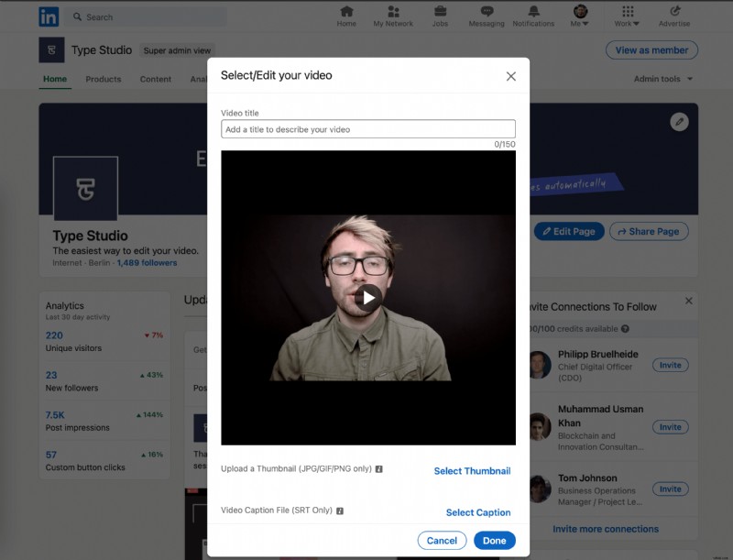Open the Admin tools dropdown
Image resolution: width=733 pixels, height=560 pixels.
click(662, 79)
